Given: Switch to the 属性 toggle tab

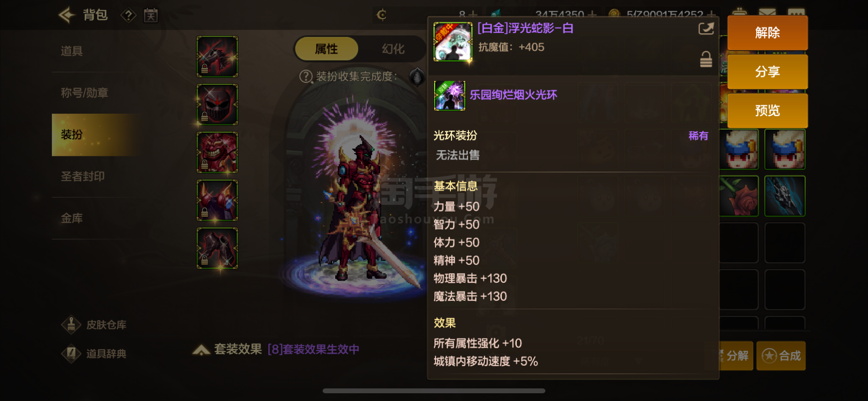Looking at the screenshot, I should (326, 49).
